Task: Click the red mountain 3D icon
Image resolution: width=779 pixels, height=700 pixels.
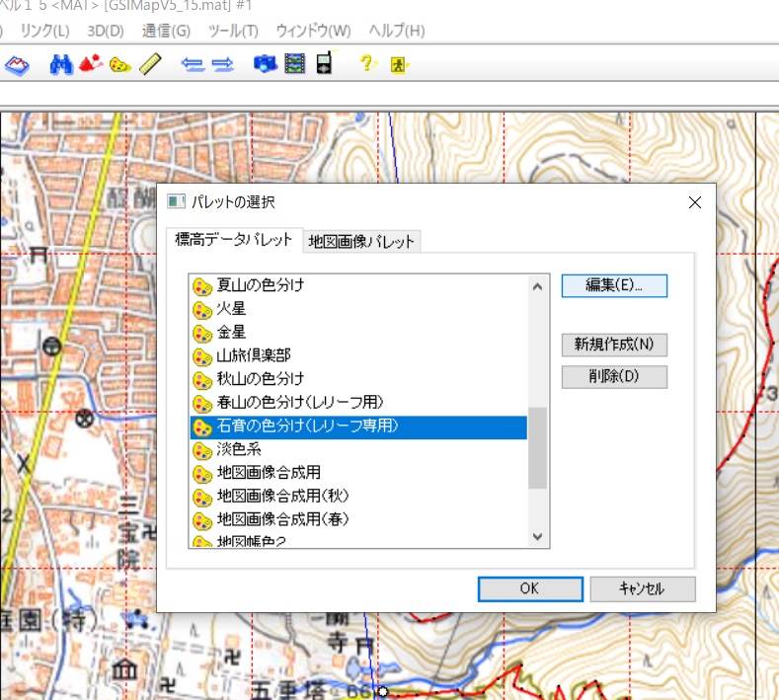Action: click(x=91, y=63)
